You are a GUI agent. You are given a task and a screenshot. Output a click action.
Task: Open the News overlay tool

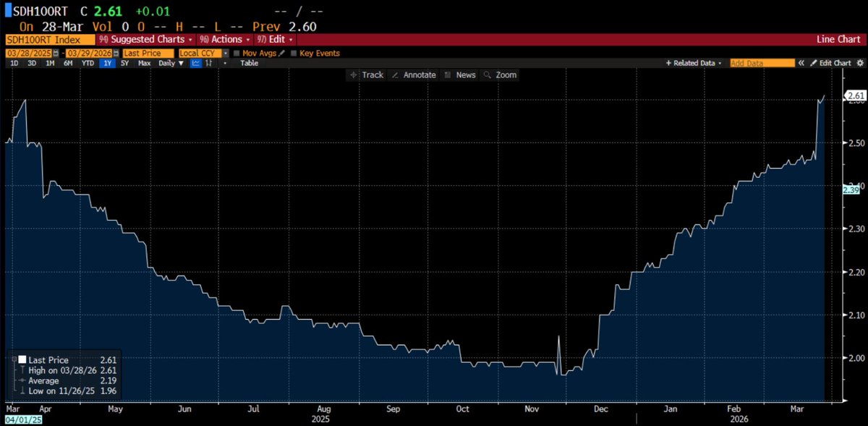pyautogui.click(x=460, y=75)
